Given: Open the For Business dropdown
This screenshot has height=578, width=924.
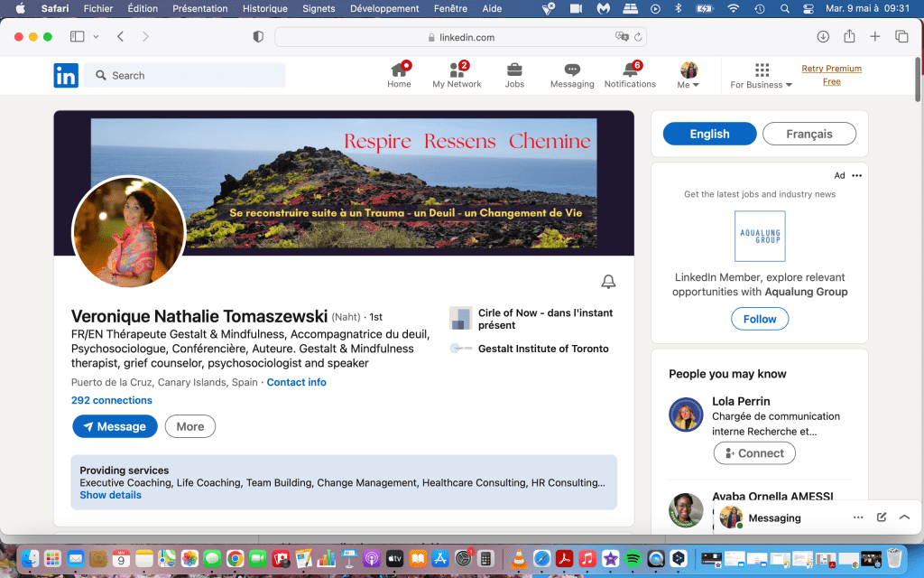Looking at the screenshot, I should pos(761,76).
